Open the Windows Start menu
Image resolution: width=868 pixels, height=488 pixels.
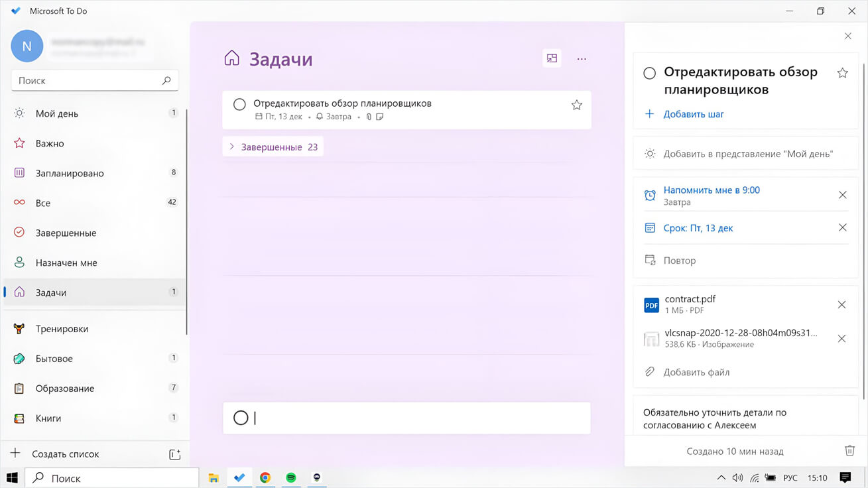[11, 477]
